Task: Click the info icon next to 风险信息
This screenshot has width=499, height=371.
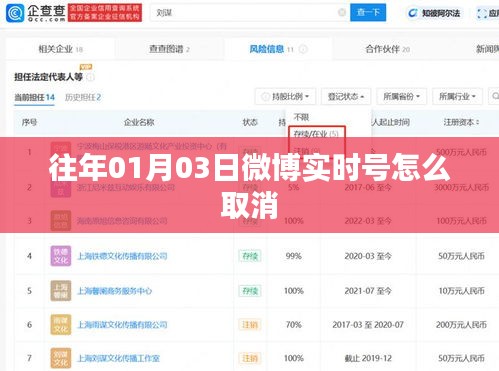Action: click(303, 49)
